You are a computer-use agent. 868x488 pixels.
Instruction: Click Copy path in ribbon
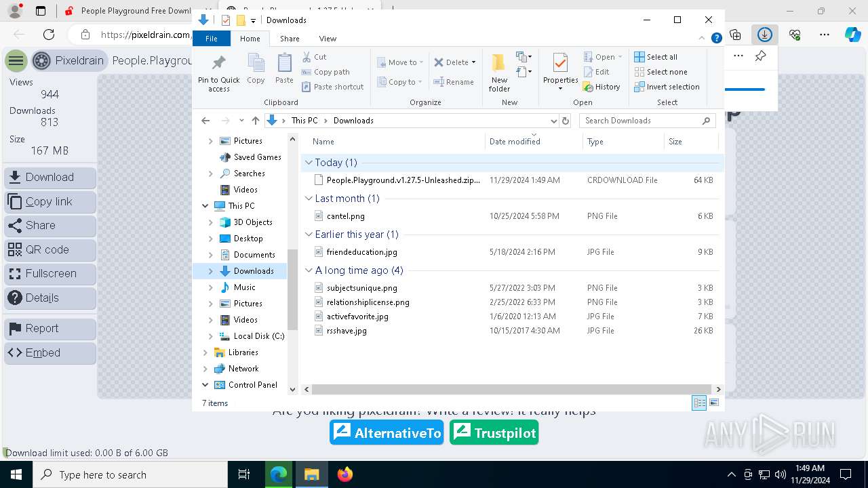pos(325,72)
